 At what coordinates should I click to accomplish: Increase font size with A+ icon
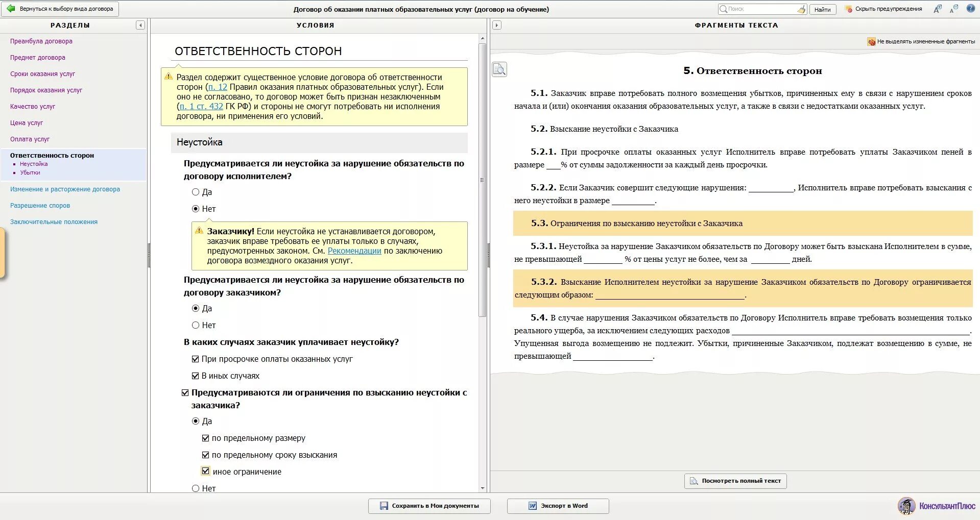point(937,9)
